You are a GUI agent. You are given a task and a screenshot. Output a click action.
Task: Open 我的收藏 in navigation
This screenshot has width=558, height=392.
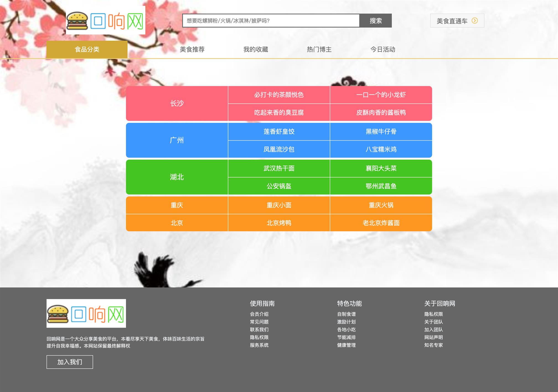(x=255, y=50)
